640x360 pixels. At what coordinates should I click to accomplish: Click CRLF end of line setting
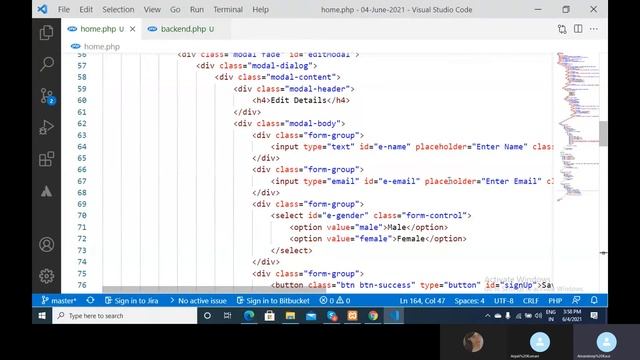click(531, 301)
